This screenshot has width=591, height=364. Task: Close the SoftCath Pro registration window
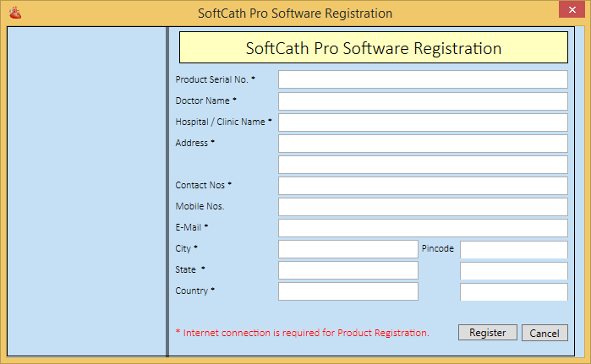click(571, 12)
